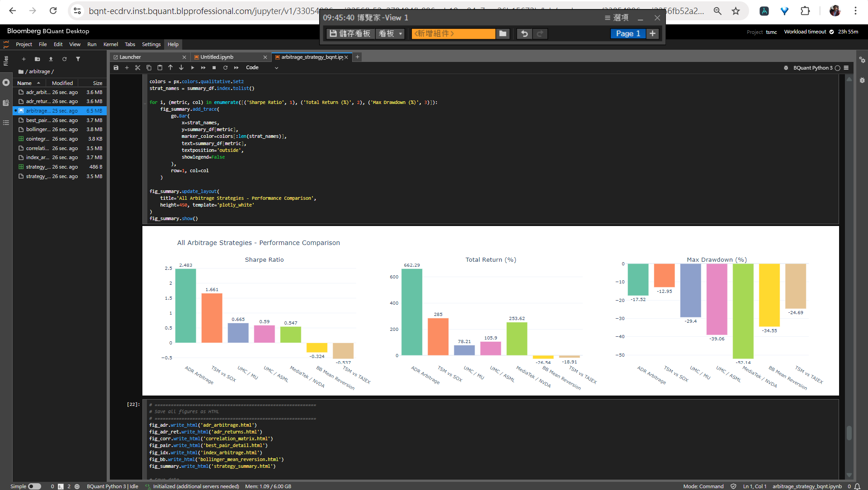Sort files by the Name column header
The width and height of the screenshot is (868, 490).
tap(24, 83)
